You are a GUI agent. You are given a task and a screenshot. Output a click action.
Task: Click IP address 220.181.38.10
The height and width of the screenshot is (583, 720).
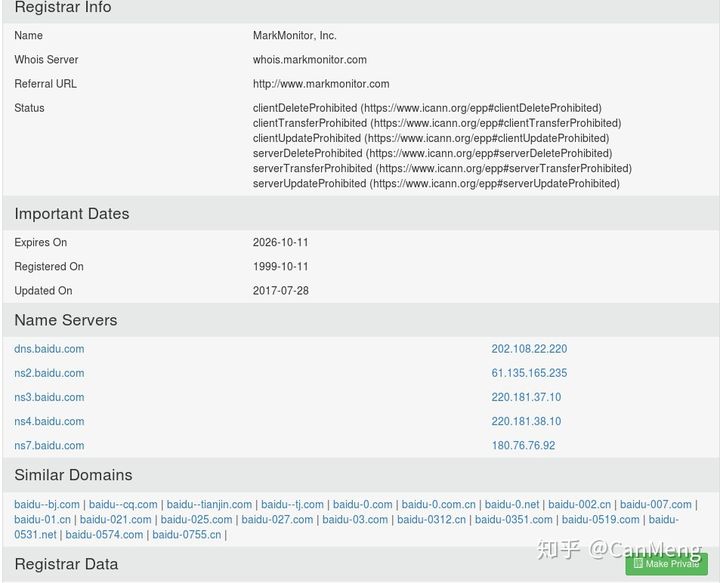[526, 421]
